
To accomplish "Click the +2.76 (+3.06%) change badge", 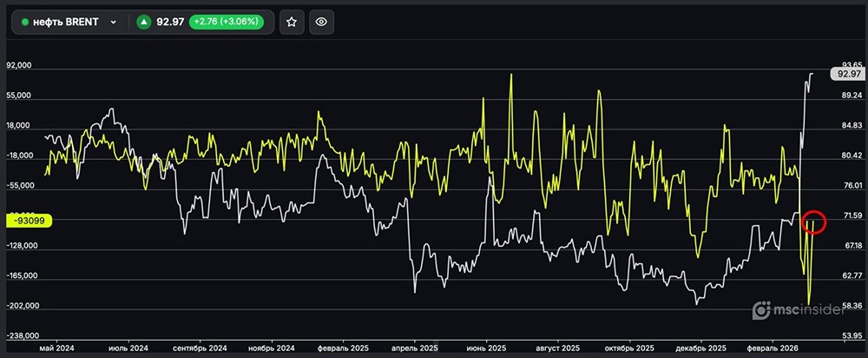I will (229, 23).
